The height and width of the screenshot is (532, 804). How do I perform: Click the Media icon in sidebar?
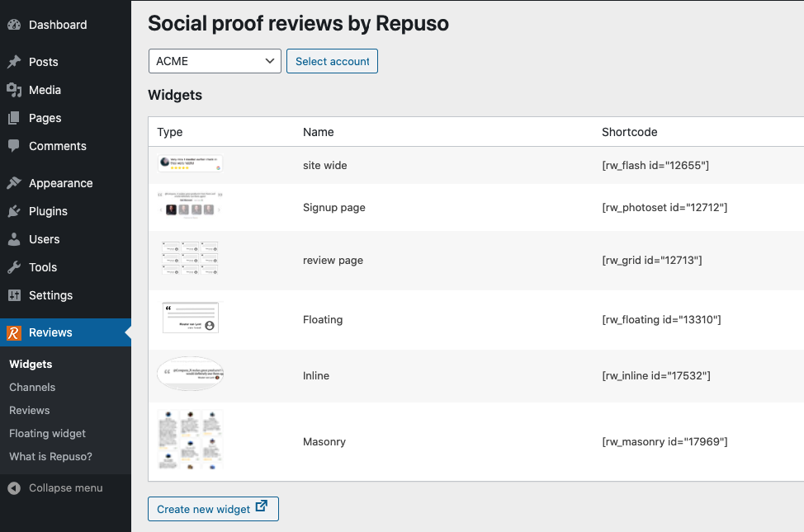tap(14, 90)
